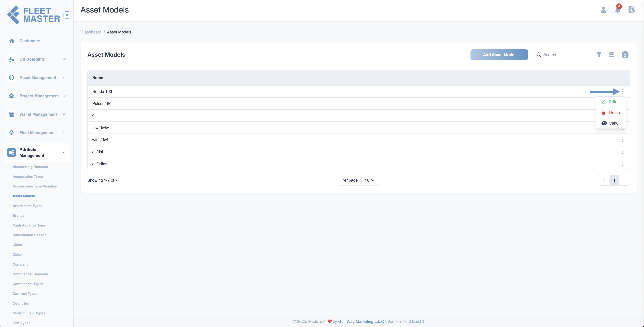Click the search magnifier icon
The image size is (644, 327).
(x=539, y=55)
